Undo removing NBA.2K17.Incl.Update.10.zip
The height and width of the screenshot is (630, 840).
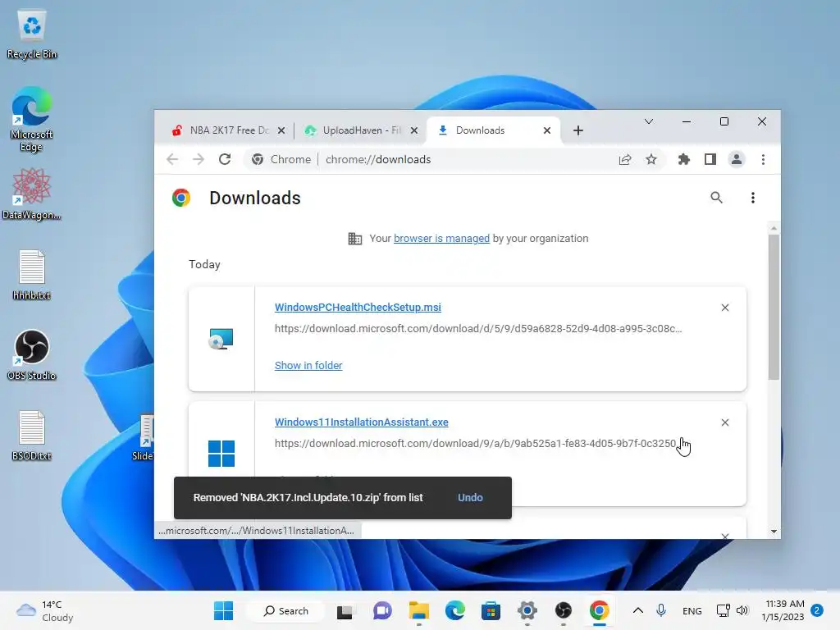[470, 498]
